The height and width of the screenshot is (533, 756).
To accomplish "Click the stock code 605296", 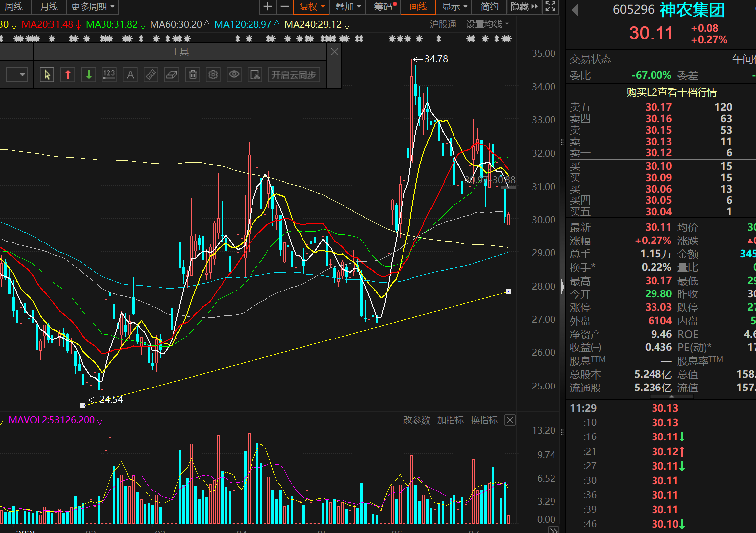I will [634, 10].
